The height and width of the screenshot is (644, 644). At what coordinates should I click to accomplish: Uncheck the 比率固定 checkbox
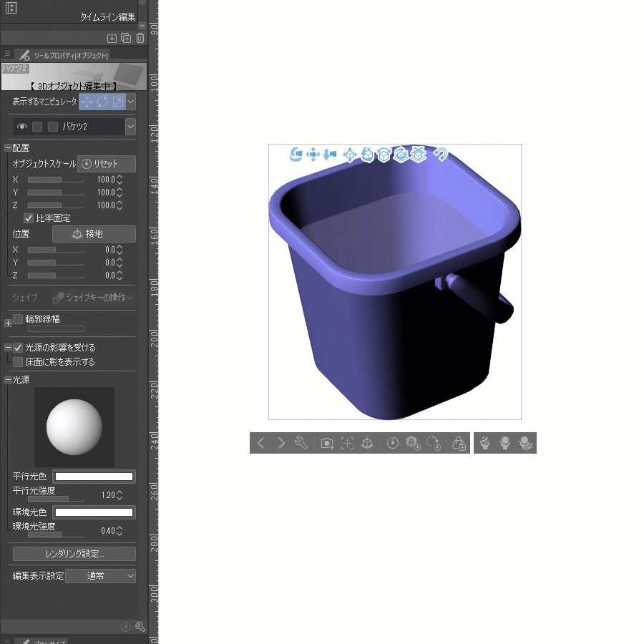27,218
